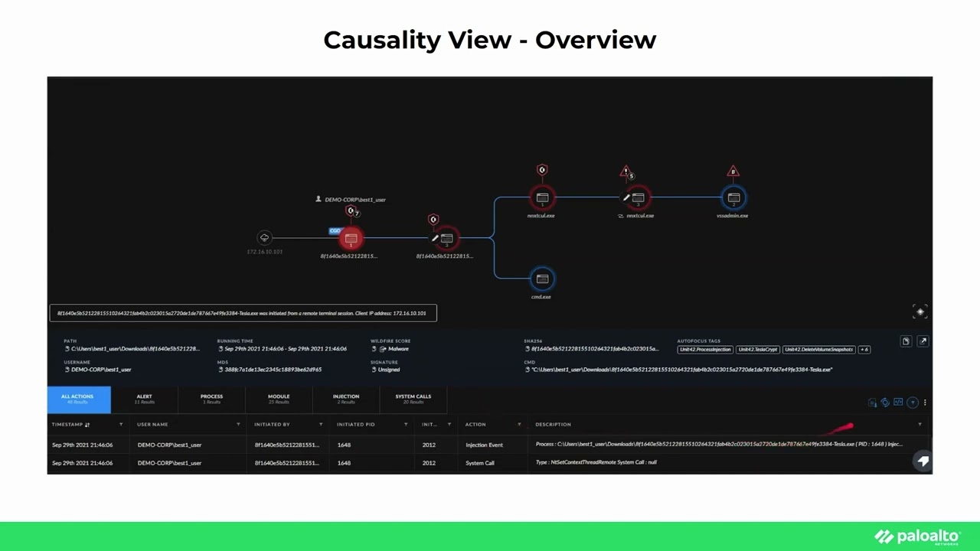Screen dimensions: 980x551
Task: Open warning triangle badge with count 5
Action: point(626,171)
